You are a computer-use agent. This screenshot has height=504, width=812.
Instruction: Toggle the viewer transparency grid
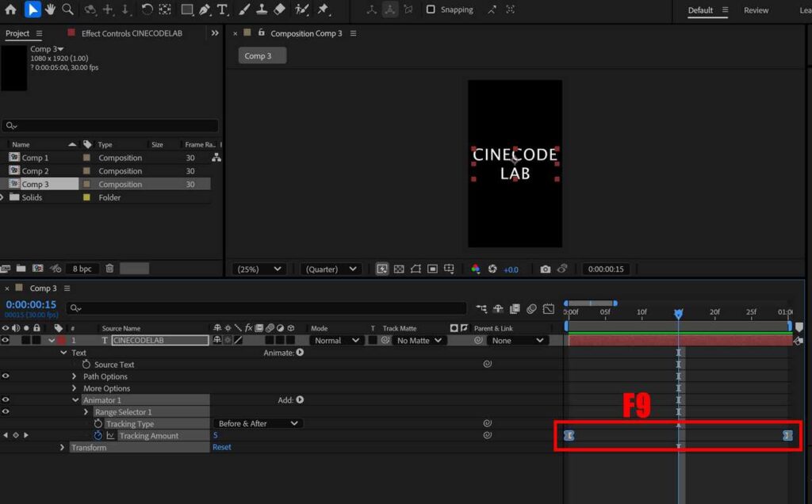click(399, 269)
